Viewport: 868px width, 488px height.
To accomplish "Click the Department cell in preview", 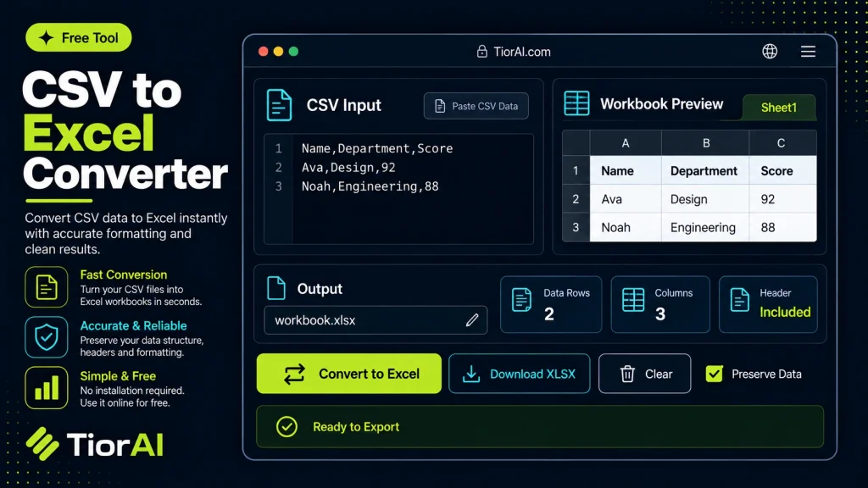I will pos(705,170).
